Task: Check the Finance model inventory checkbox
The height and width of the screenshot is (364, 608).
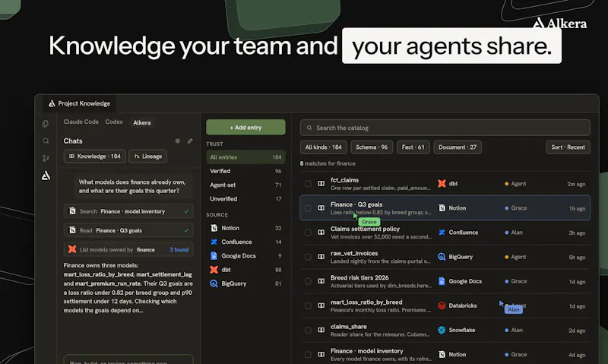Action: point(308,355)
